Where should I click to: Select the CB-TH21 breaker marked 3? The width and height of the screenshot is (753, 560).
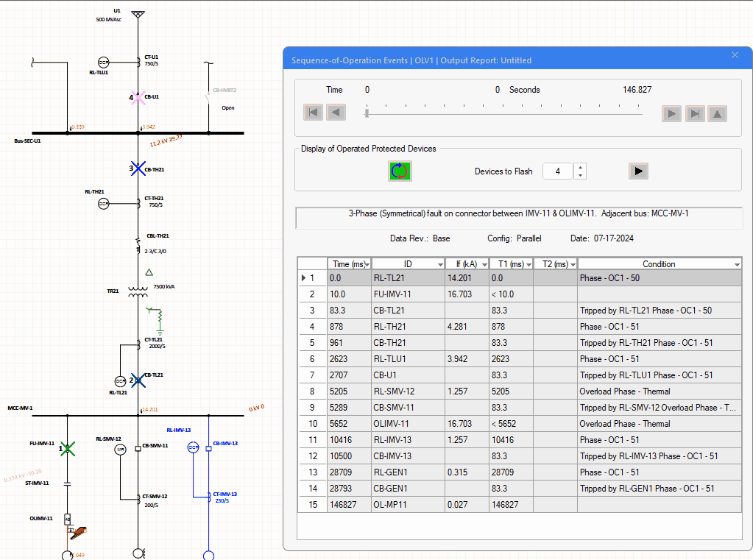[138, 169]
